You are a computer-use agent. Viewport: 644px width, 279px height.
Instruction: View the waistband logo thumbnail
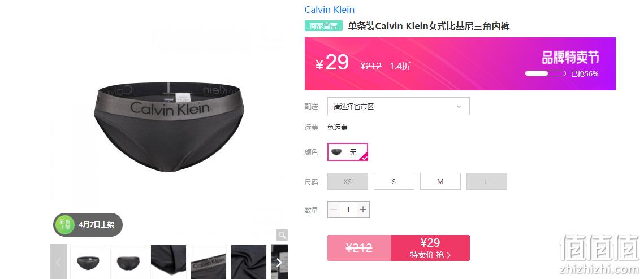click(x=209, y=261)
